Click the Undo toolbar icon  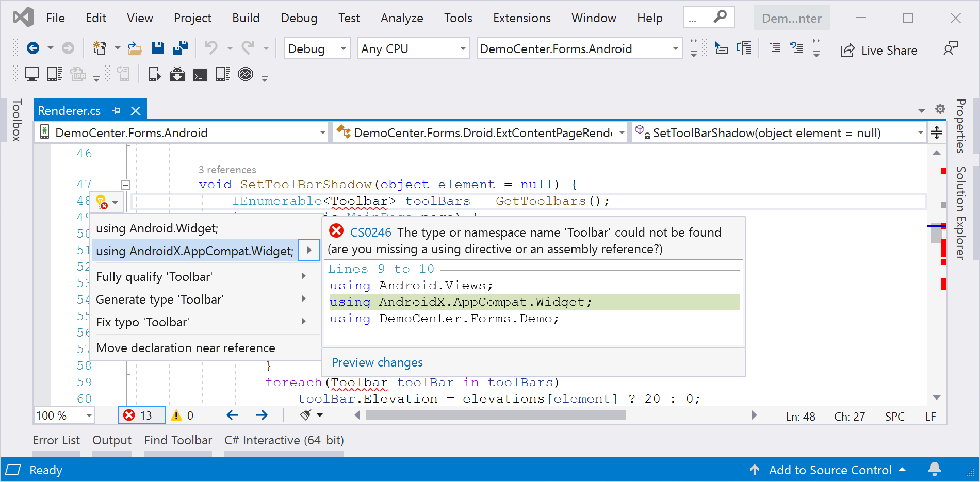[x=211, y=48]
